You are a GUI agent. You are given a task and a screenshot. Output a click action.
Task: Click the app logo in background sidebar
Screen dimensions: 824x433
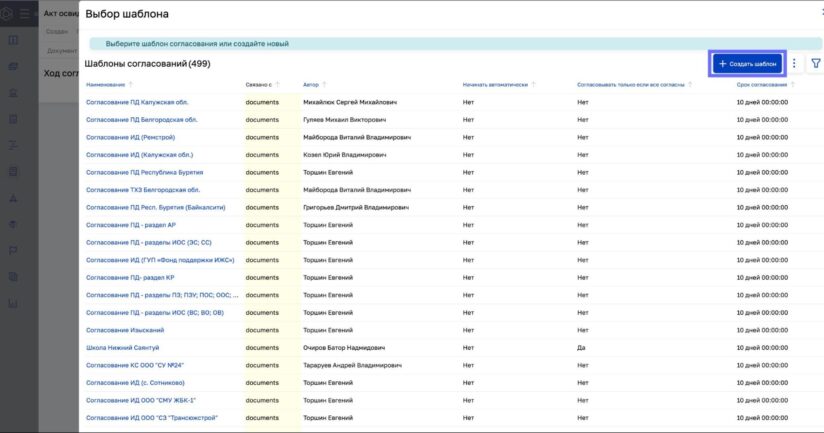[6, 13]
